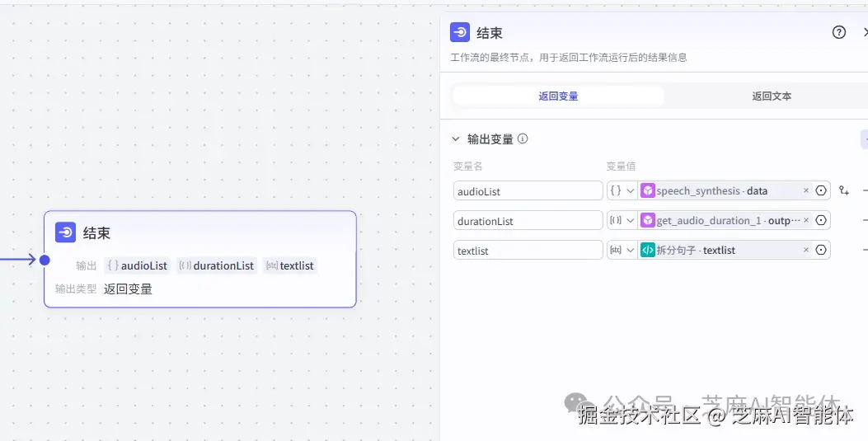Click the 变量值 column header

(621, 166)
